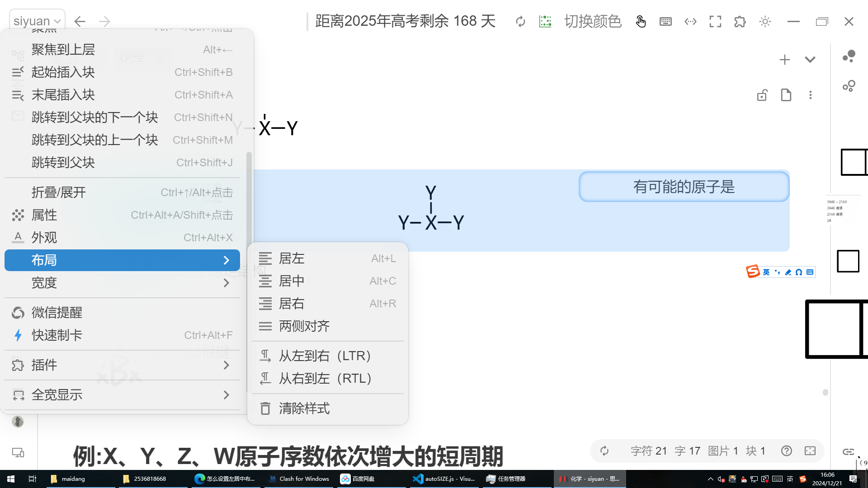Click 切换颜色 switch color button
The image size is (868, 488).
coord(593,21)
